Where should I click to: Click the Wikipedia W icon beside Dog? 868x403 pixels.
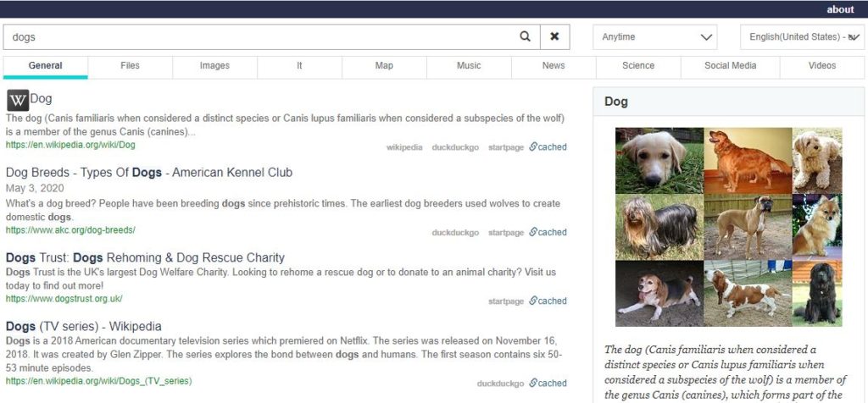point(18,100)
